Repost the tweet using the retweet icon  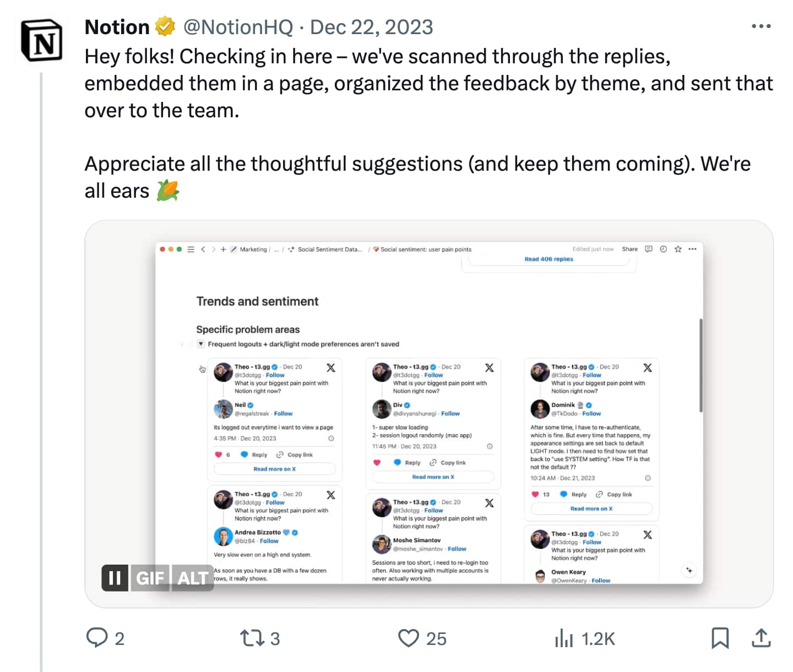click(253, 638)
